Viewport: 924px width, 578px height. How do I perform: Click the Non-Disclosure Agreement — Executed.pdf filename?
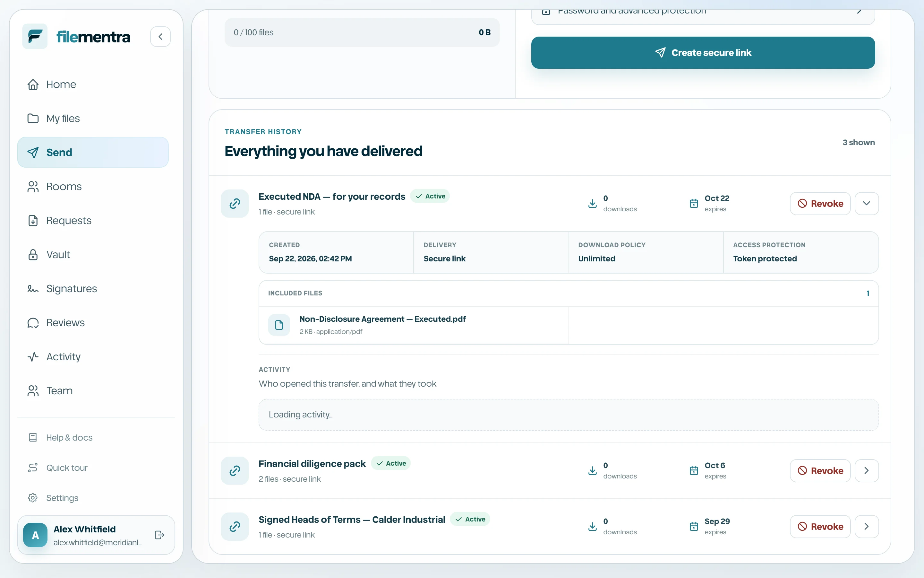[382, 319]
